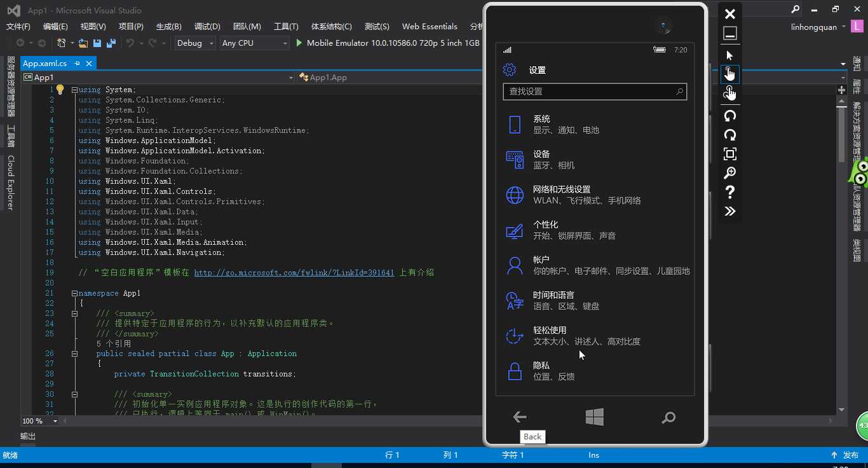
Task: Open the Debug configuration dropdown
Action: (194, 43)
